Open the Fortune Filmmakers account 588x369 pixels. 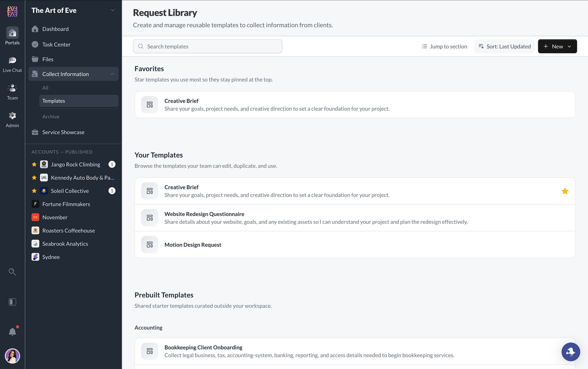(73, 204)
